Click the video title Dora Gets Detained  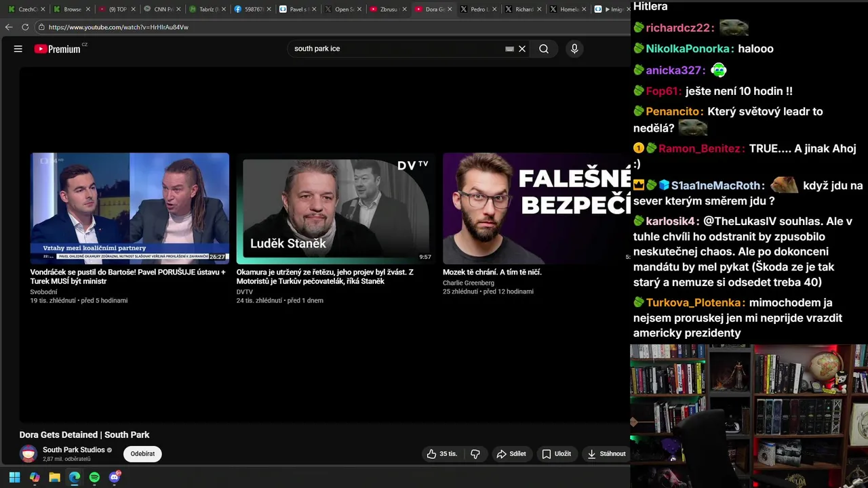[x=84, y=434]
